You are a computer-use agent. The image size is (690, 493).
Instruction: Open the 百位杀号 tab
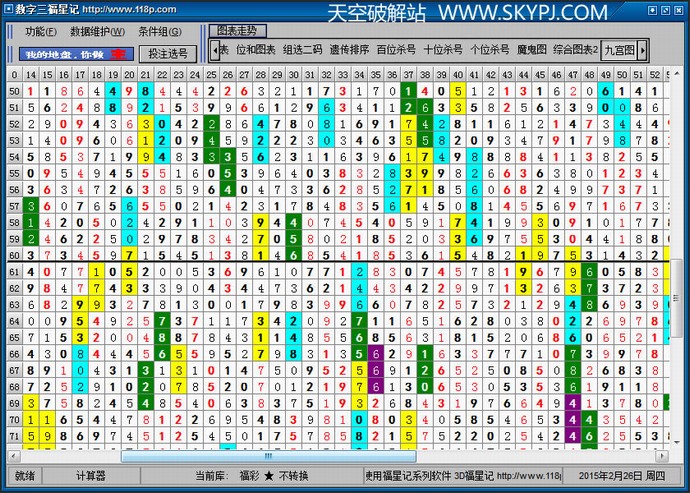coord(397,50)
